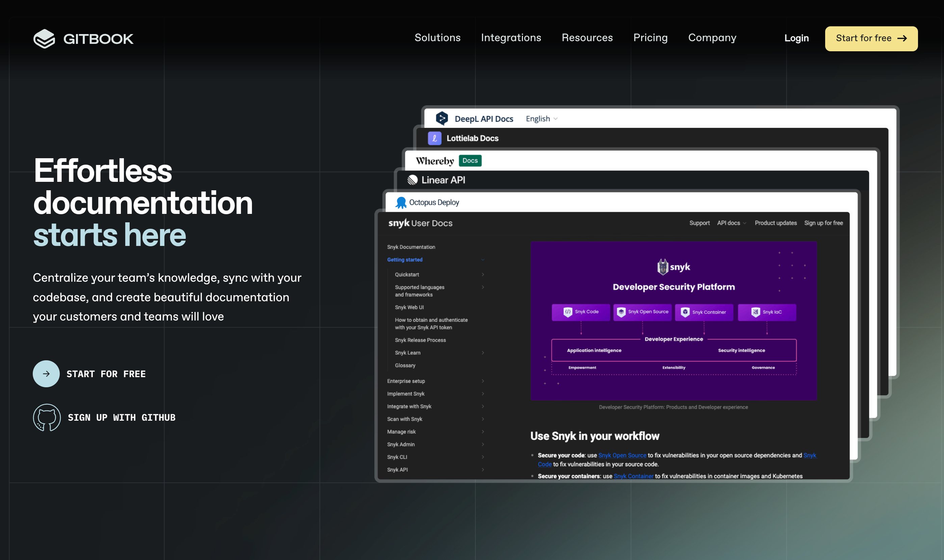The height and width of the screenshot is (560, 944).
Task: Expand Supported languages and frameworks chevron
Action: 482,287
